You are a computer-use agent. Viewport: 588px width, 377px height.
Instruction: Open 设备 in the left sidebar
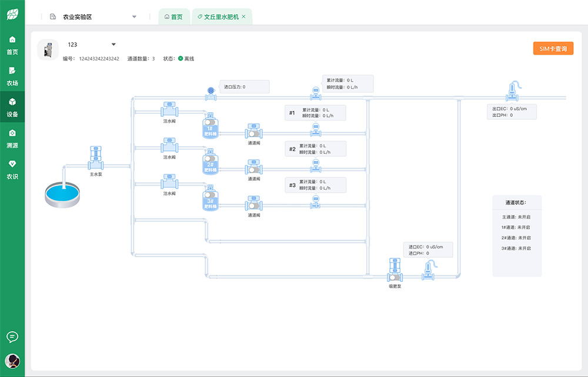click(x=12, y=106)
